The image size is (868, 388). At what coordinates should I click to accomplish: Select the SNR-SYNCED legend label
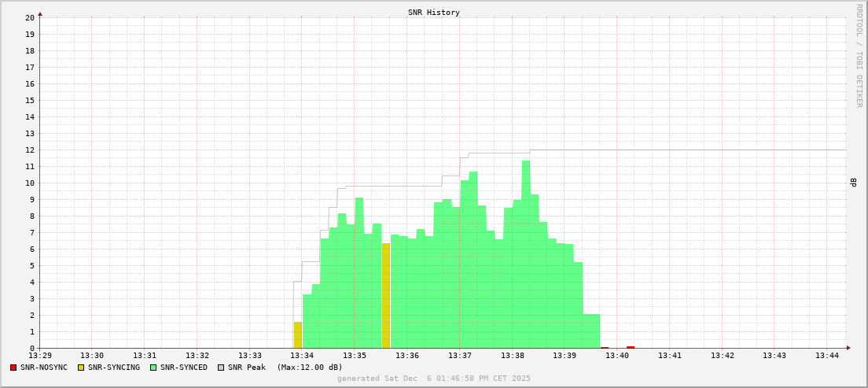click(184, 368)
